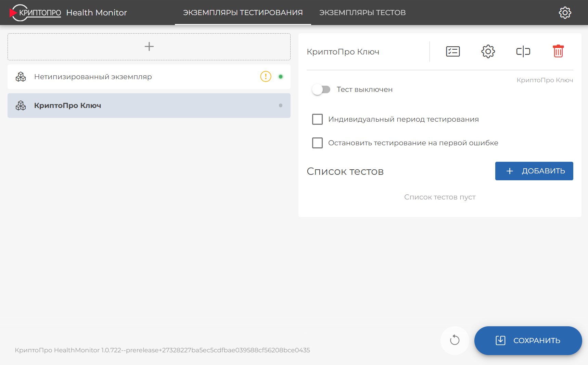Click the circular reset arrow button
Image resolution: width=588 pixels, height=365 pixels.
(x=455, y=340)
